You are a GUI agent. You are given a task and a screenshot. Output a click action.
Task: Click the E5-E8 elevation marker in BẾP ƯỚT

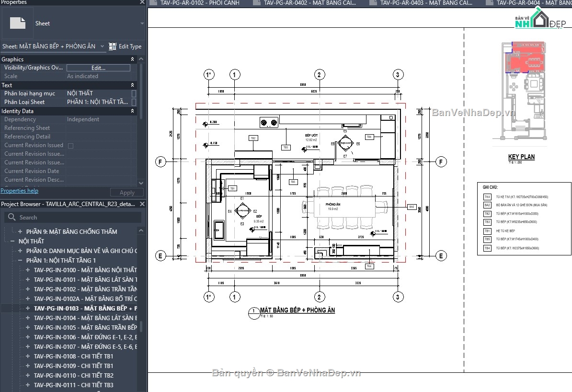click(345, 143)
